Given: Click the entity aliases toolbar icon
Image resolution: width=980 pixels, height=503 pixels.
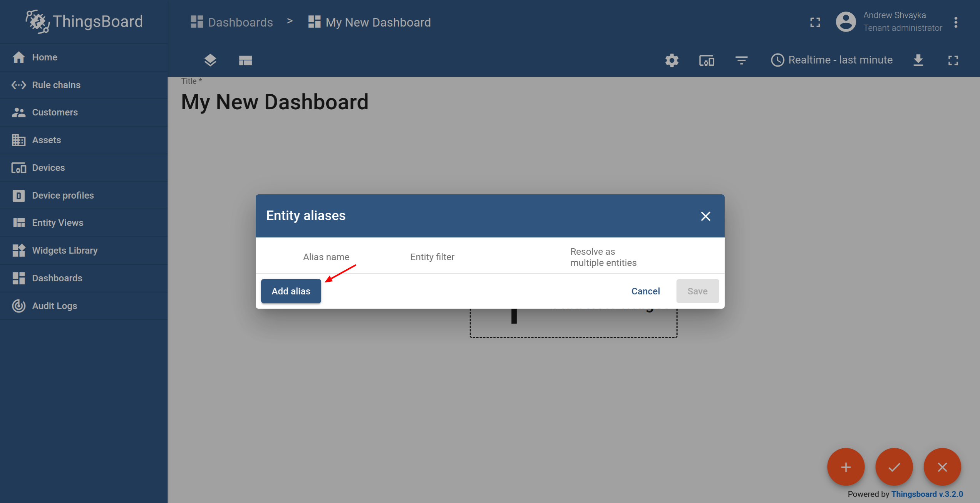Looking at the screenshot, I should click(x=706, y=60).
